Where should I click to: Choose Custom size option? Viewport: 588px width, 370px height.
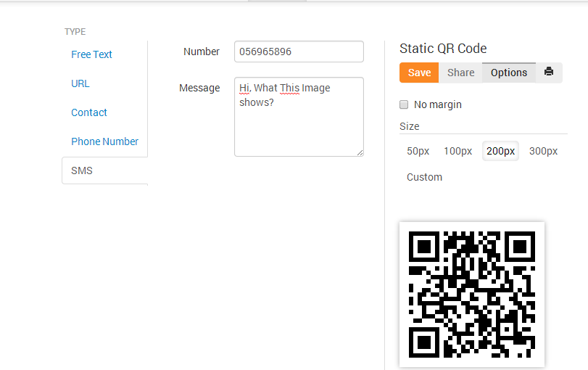(x=424, y=177)
